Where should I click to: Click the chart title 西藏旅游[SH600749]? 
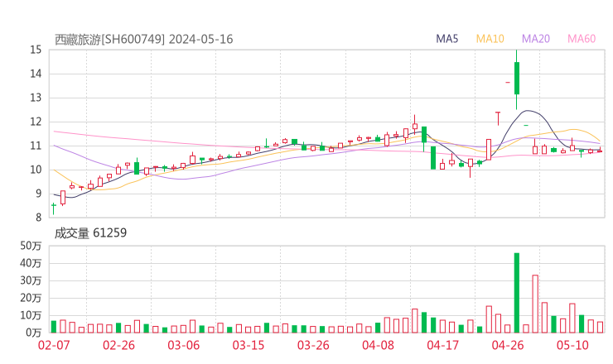109,40
